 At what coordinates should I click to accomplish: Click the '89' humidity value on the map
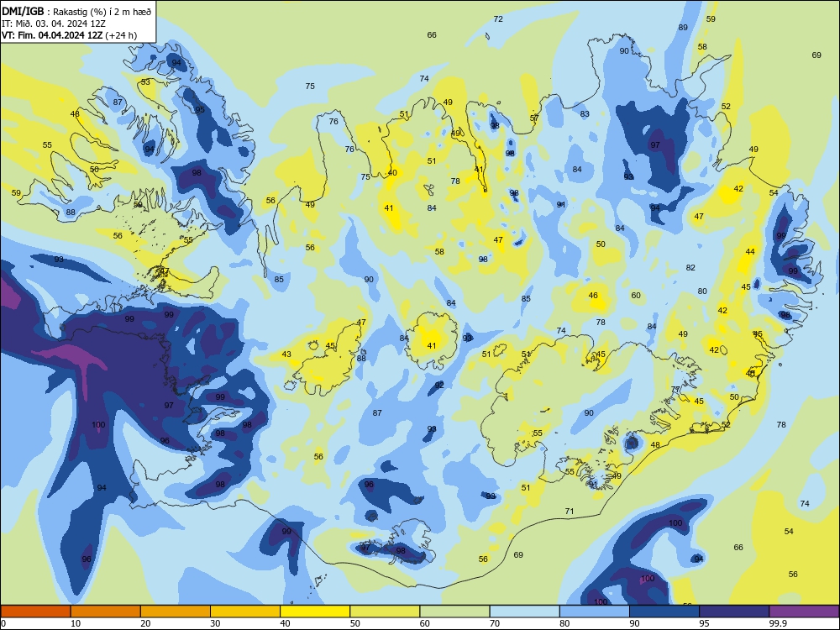[x=683, y=28]
